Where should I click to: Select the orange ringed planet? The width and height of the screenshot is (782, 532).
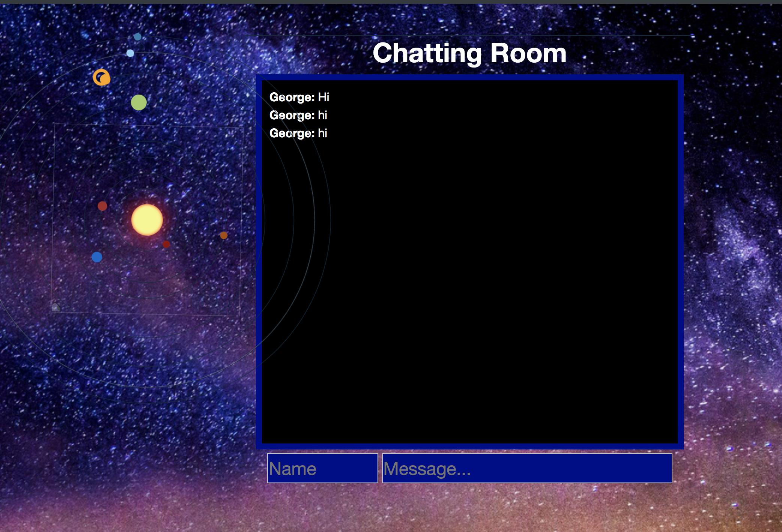[x=101, y=78]
